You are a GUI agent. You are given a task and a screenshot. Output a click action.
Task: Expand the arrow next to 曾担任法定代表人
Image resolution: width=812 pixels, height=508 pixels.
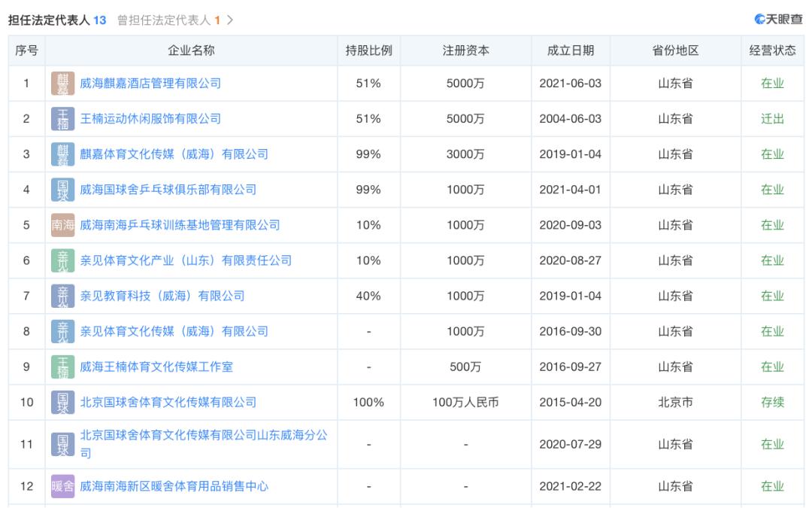click(x=230, y=20)
